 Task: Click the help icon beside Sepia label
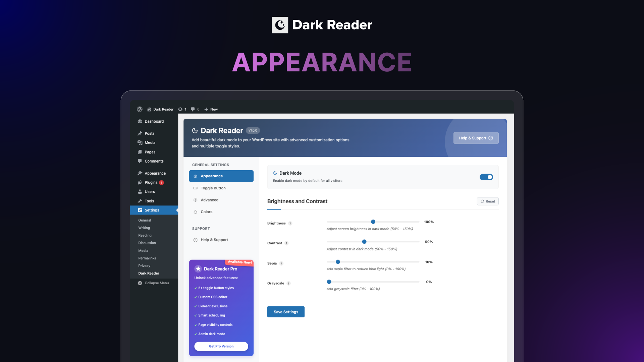[x=281, y=263]
